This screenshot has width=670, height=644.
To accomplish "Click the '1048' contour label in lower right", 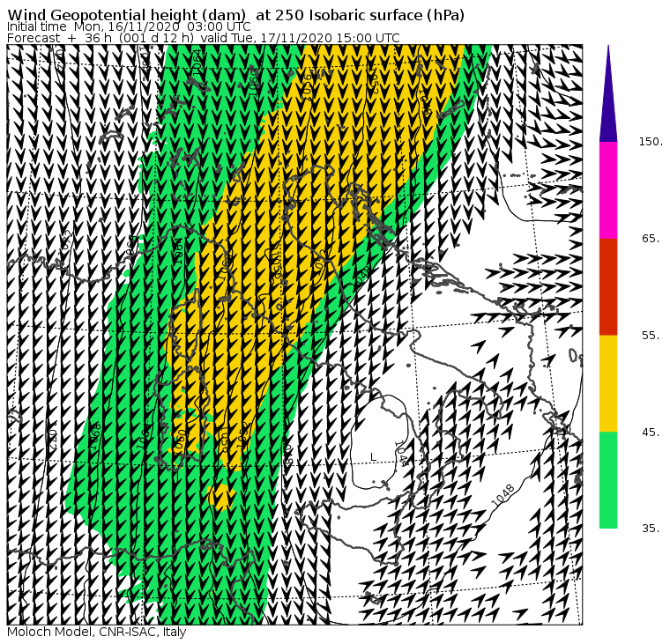I will 502,495.
